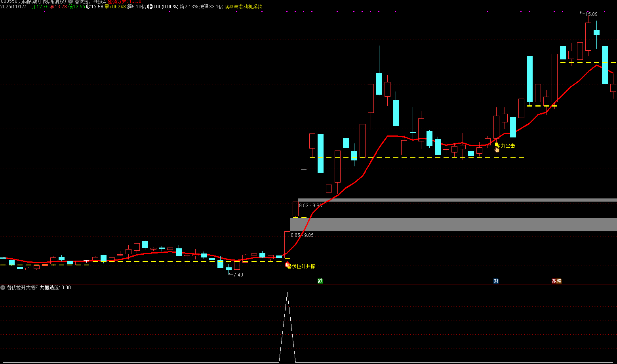Click the 流通33.1亿 float value
617x364 pixels.
pyautogui.click(x=211, y=7)
